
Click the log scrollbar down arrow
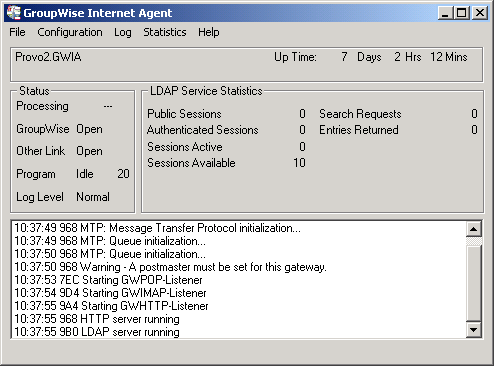click(473, 330)
